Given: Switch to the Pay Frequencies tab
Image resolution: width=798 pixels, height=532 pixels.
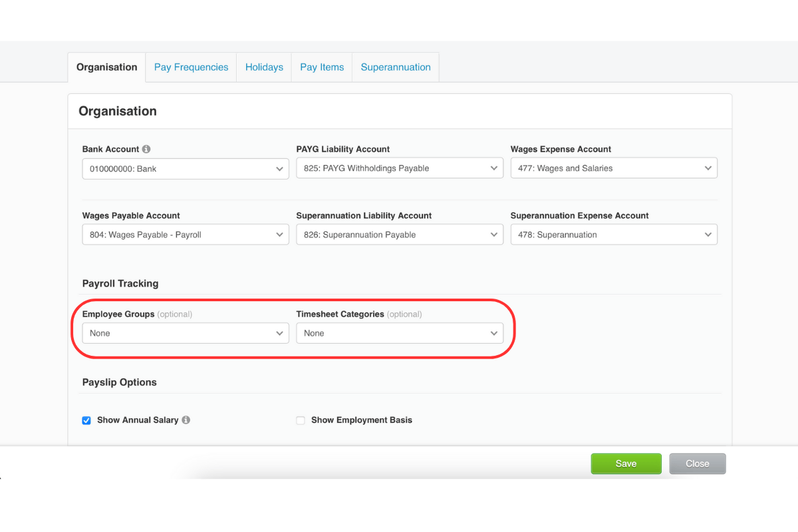Looking at the screenshot, I should point(191,67).
